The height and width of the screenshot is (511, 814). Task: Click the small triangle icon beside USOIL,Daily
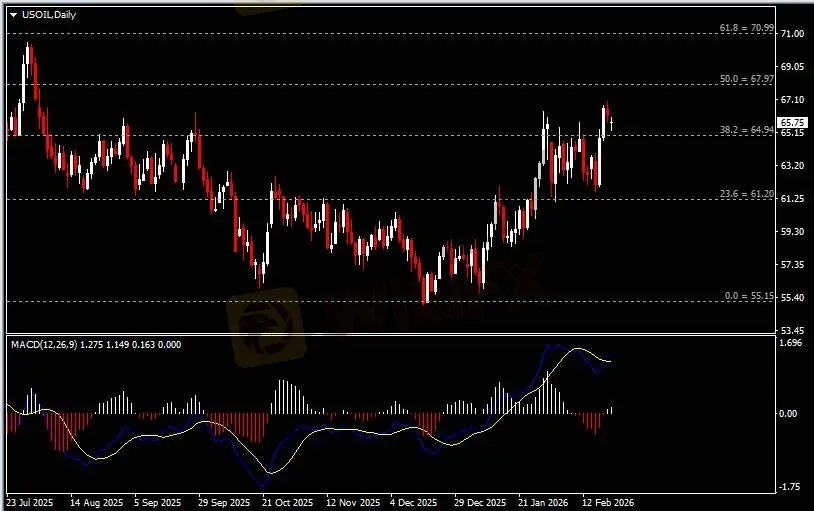tap(11, 14)
